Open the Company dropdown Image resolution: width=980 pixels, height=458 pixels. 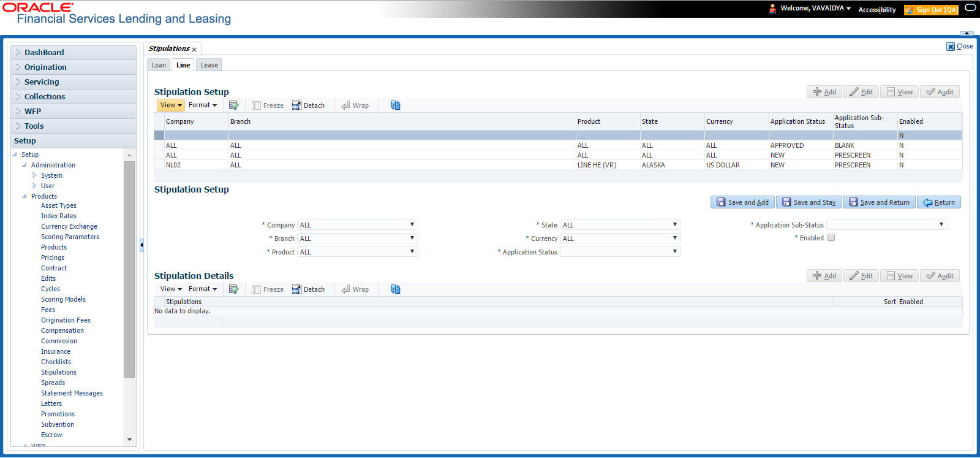coord(358,225)
